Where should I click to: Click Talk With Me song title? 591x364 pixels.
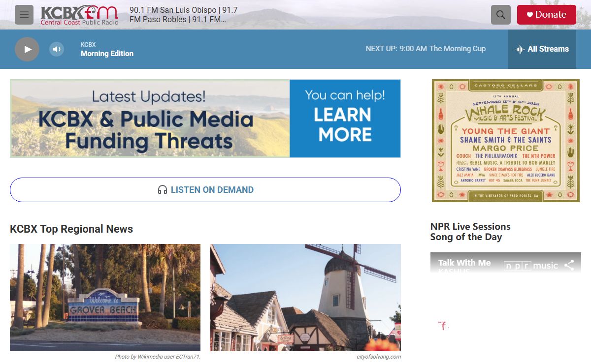[x=464, y=263]
